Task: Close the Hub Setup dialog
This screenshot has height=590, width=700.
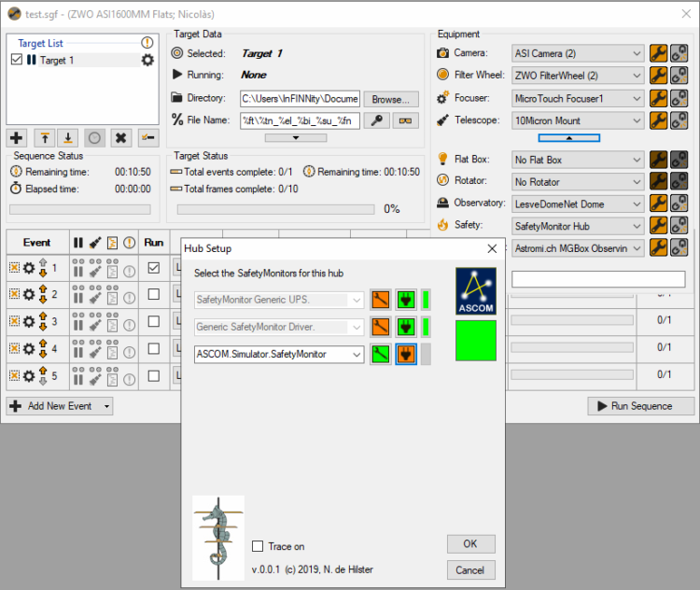Action: 492,248
